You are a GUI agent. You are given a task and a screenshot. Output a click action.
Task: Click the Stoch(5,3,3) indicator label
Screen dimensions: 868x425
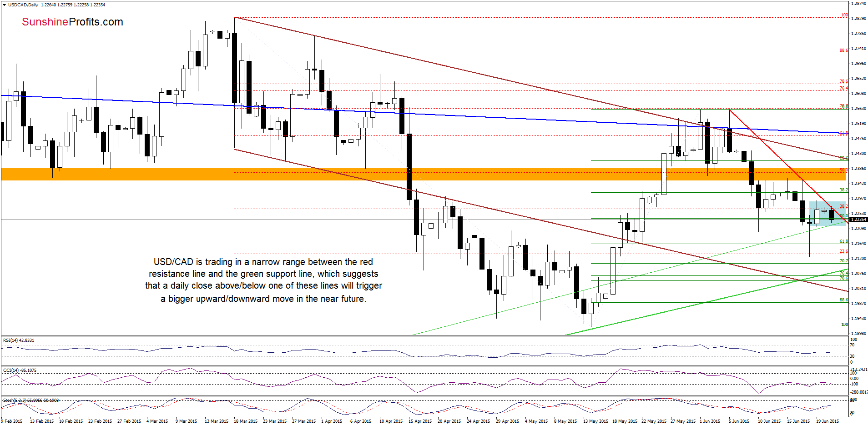31,400
